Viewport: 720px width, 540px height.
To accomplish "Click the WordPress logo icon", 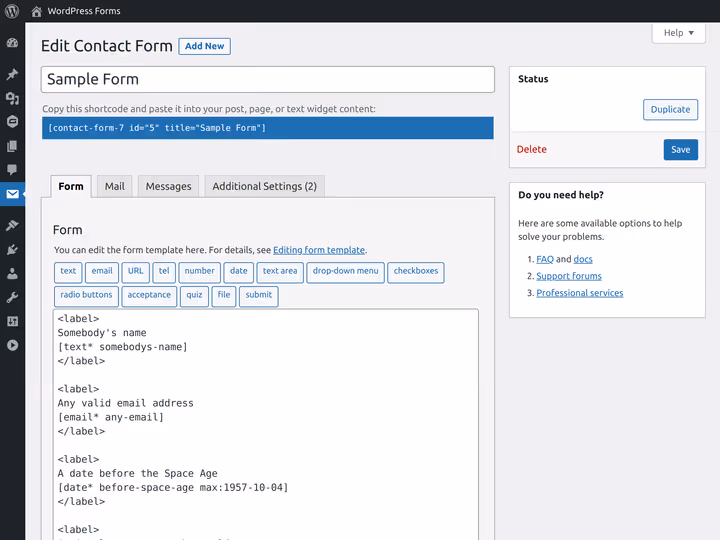I will point(12,11).
